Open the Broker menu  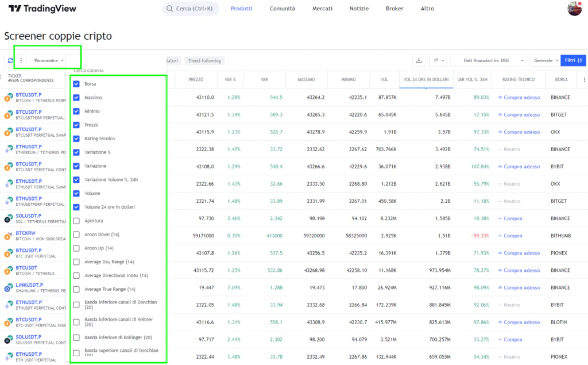pyautogui.click(x=394, y=9)
